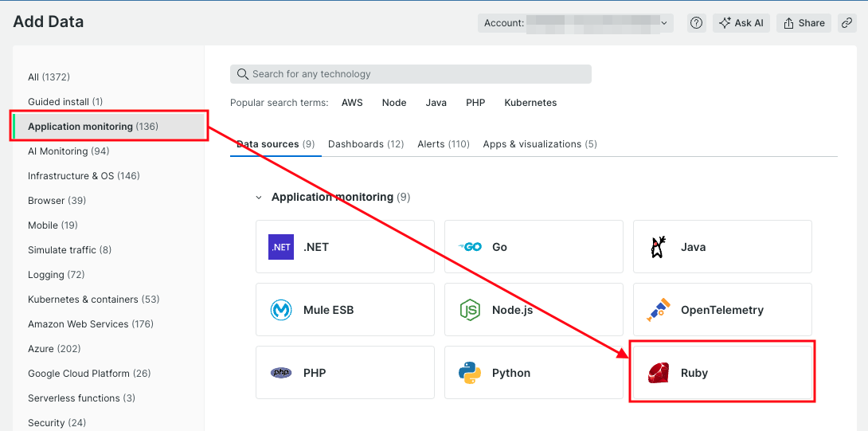Click the Ask AI sparkle icon
Screen dimensions: 868x431
point(725,23)
